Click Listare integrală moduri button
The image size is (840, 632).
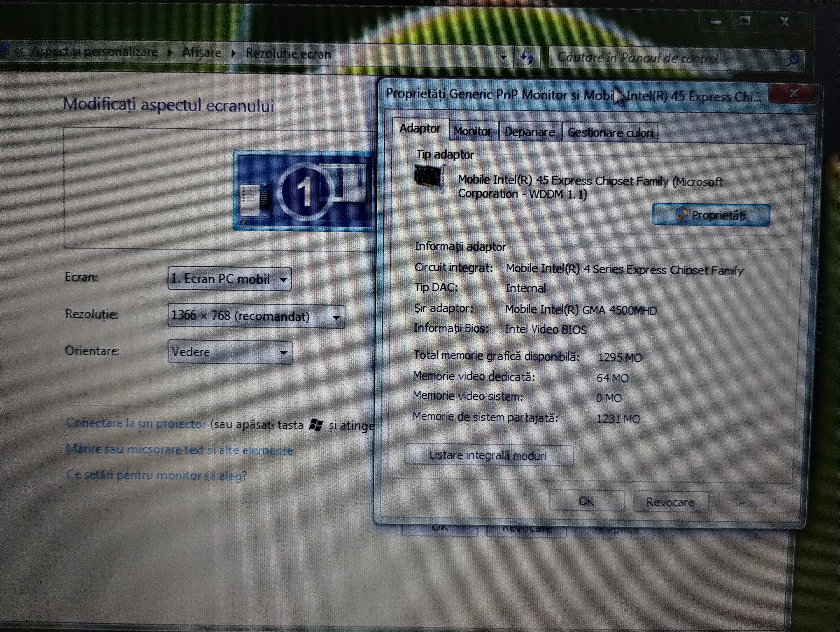(x=489, y=455)
